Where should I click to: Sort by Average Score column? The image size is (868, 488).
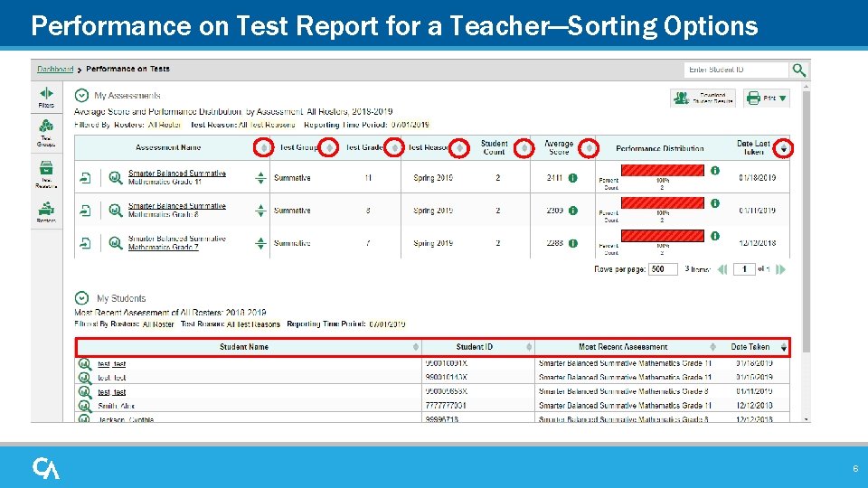click(589, 147)
